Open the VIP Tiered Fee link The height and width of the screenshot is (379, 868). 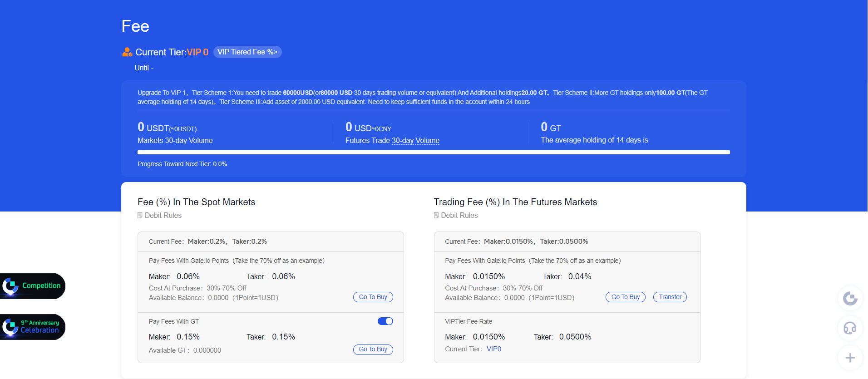247,52
